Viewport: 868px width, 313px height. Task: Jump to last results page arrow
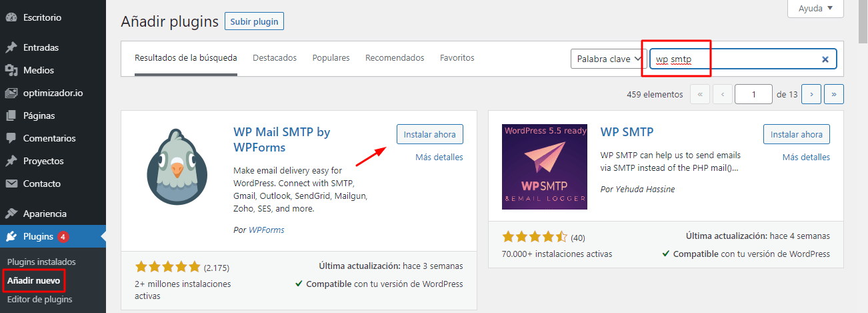(834, 94)
